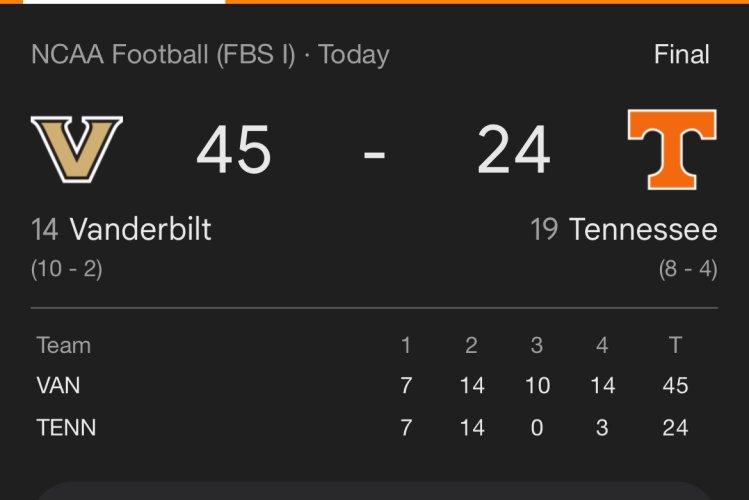Click the Tennessee orange T logo
The width and height of the screenshot is (749, 500).
(672, 149)
